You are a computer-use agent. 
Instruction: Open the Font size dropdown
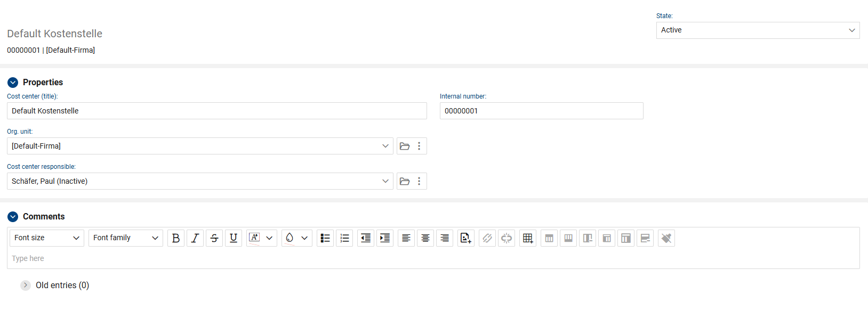(47, 238)
